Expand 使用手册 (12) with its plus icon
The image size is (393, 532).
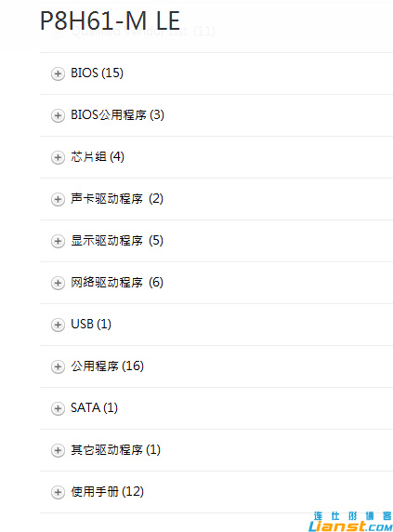click(x=58, y=492)
